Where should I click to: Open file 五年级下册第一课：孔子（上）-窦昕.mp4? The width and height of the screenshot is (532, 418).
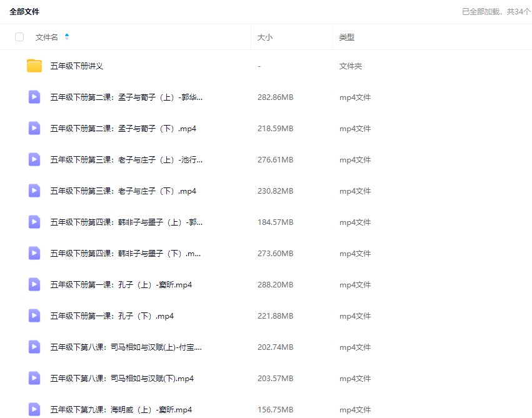(121, 284)
